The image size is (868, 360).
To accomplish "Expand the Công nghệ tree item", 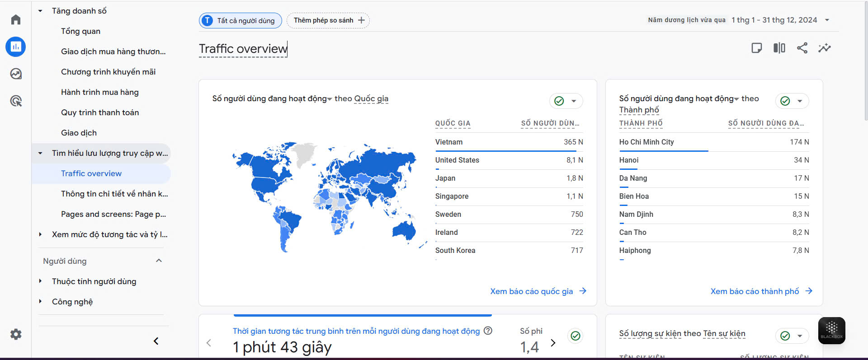I will 40,301.
